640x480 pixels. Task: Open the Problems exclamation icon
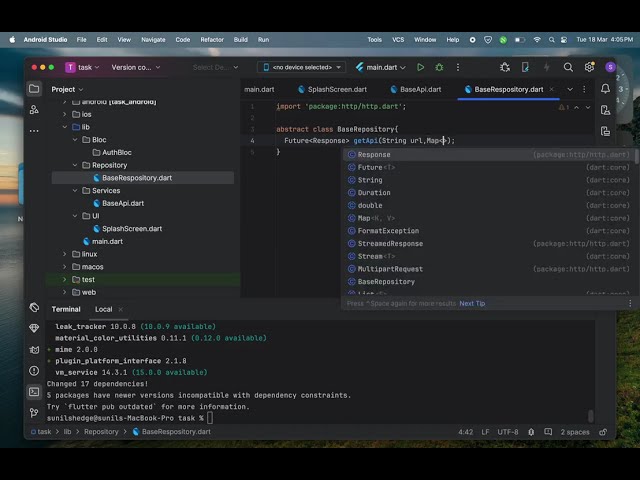pyautogui.click(x=34, y=371)
